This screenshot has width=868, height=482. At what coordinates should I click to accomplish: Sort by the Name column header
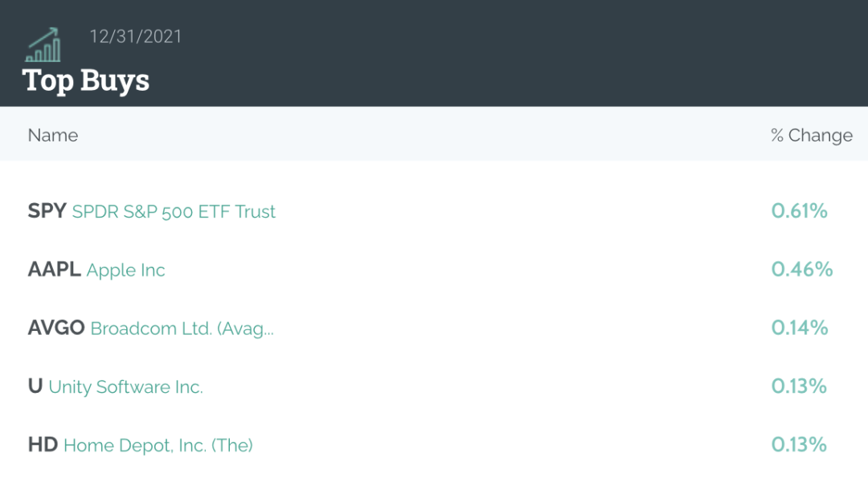tap(53, 135)
